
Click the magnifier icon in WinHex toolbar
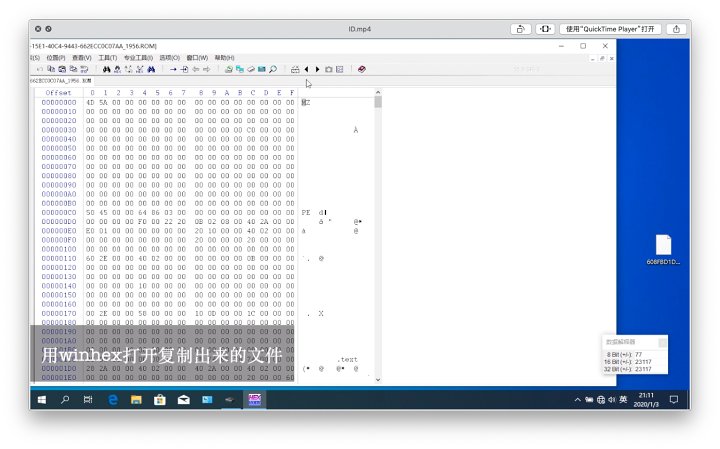(273, 69)
